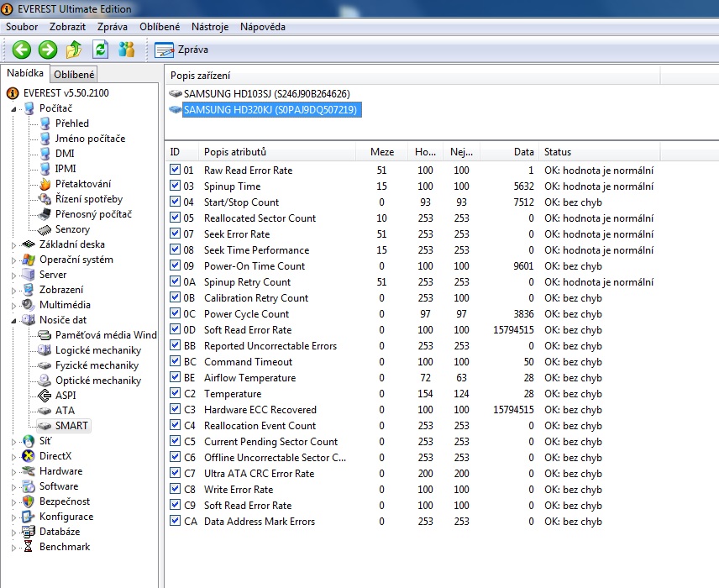Toggle the C5 Current Pending Sector Count checkbox
719x588 pixels.
pyautogui.click(x=175, y=441)
